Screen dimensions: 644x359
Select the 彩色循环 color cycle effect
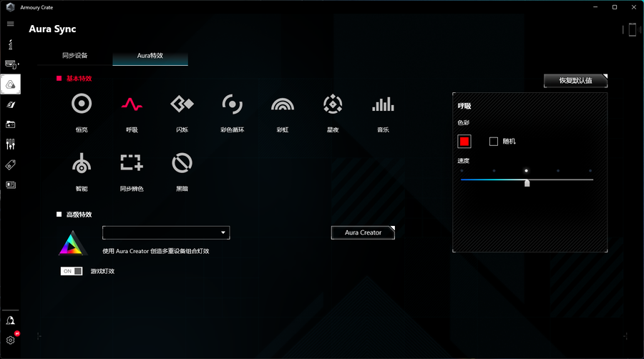pyautogui.click(x=232, y=104)
